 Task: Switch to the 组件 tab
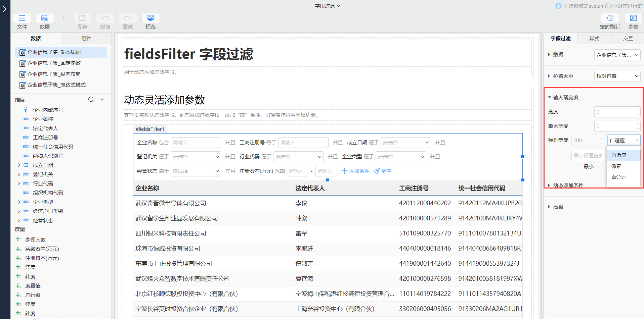[86, 39]
